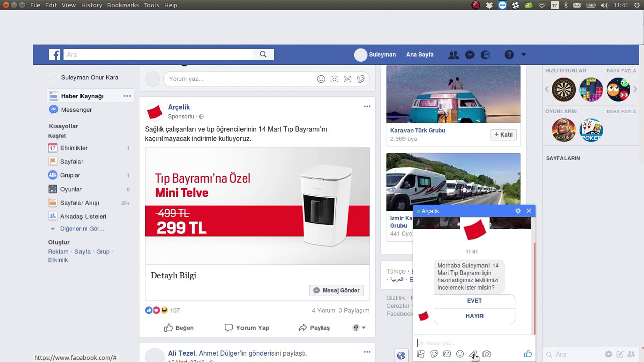
Task: Add a GIF in the comment box
Action: tap(347, 79)
